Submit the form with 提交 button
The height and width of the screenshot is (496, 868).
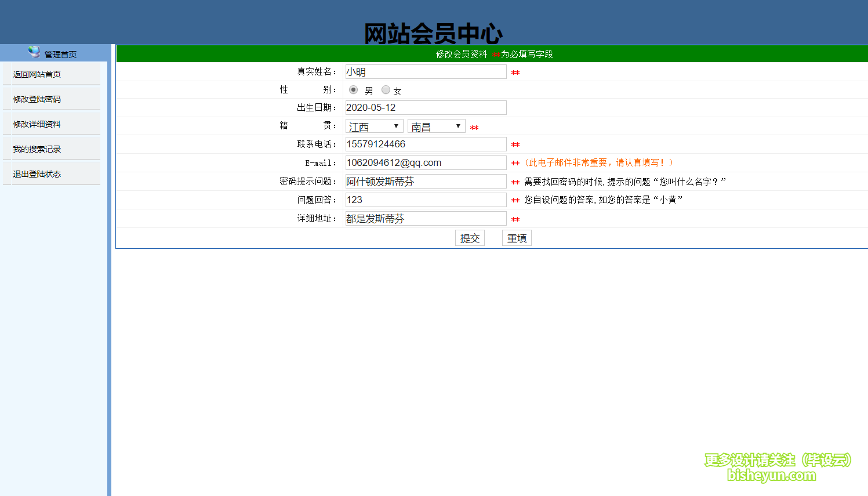coord(470,238)
